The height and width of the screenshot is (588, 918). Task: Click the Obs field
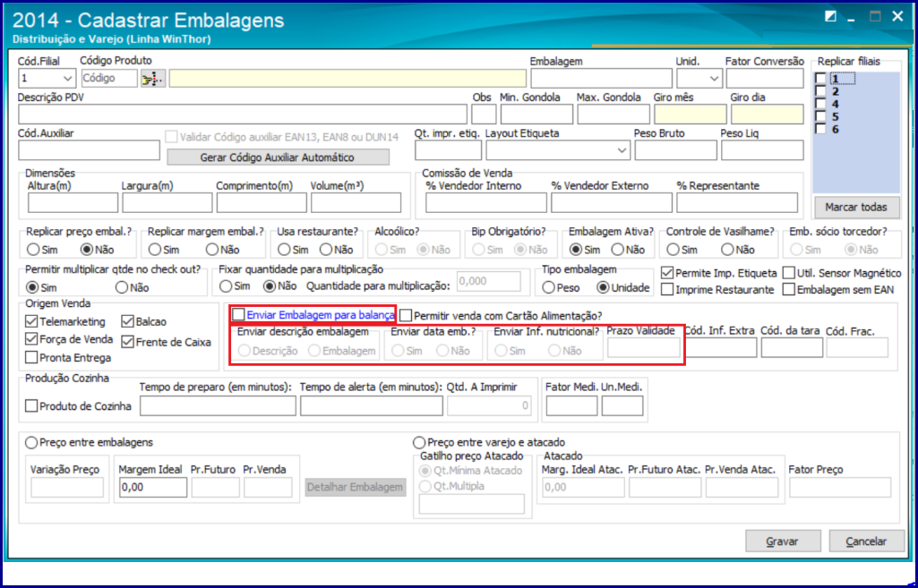(x=484, y=115)
